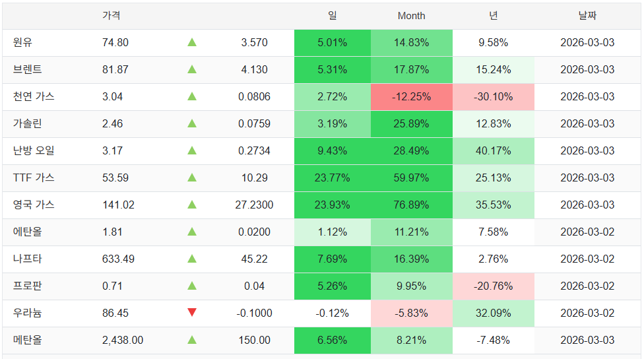Click the 일 column header

coord(332,16)
